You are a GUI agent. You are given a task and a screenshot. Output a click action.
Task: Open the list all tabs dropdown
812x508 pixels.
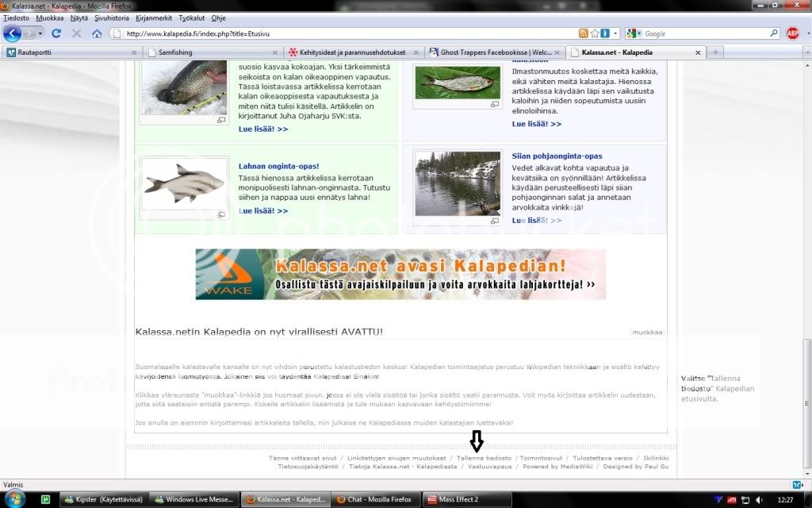pos(806,52)
